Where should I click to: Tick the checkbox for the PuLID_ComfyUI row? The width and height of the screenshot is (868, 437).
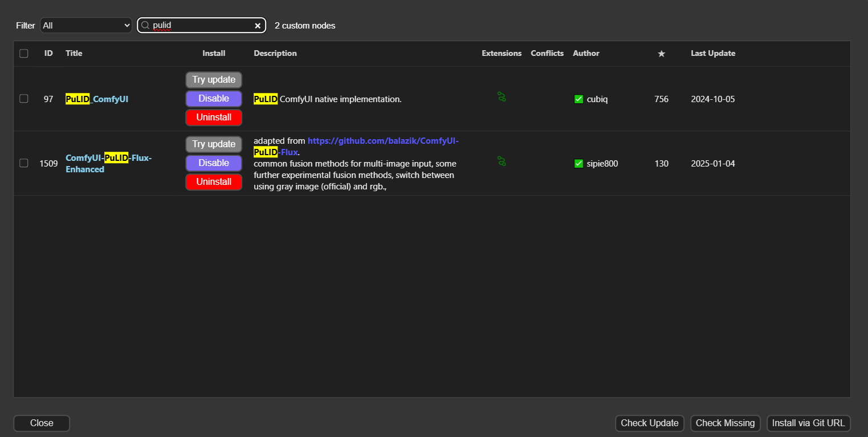[24, 99]
